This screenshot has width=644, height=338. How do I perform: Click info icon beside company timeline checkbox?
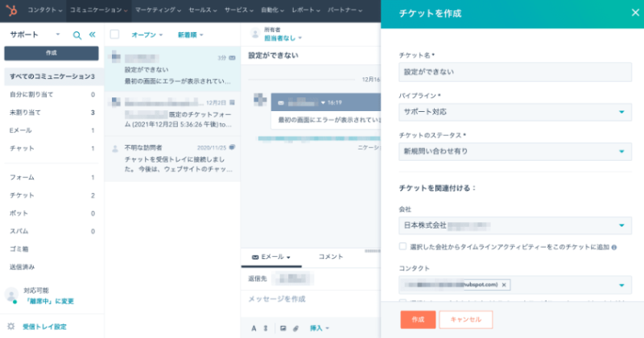pos(614,247)
